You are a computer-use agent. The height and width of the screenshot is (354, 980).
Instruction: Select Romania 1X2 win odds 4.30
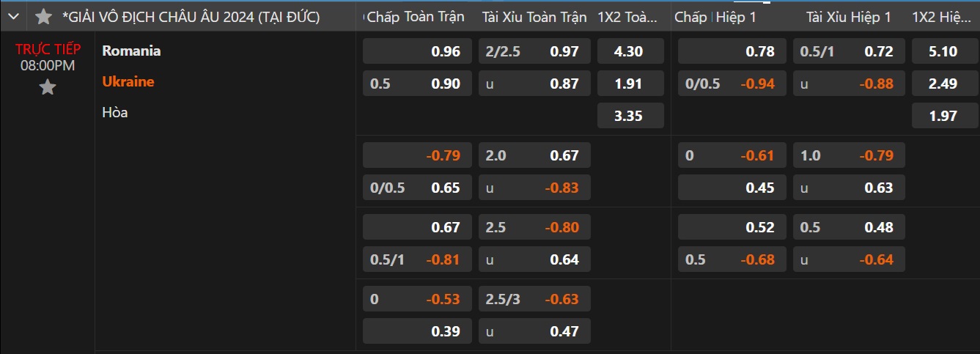[x=630, y=51]
